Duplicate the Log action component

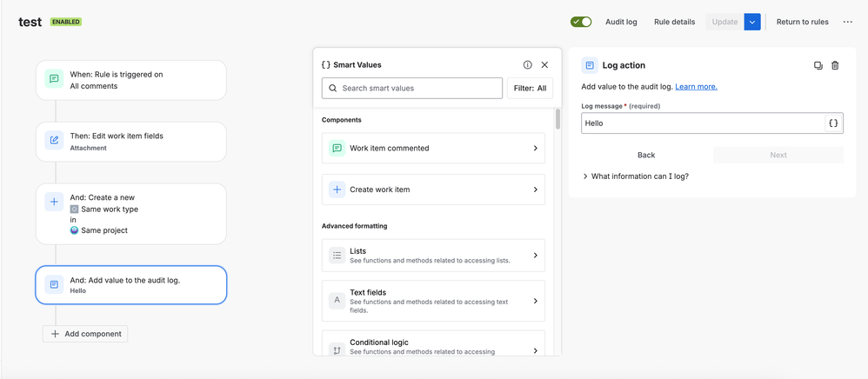click(818, 65)
